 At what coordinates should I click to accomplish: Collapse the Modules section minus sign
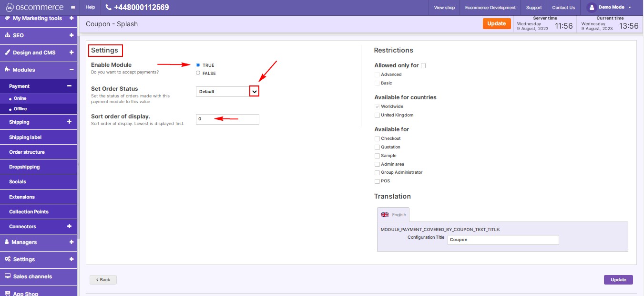pos(71,70)
